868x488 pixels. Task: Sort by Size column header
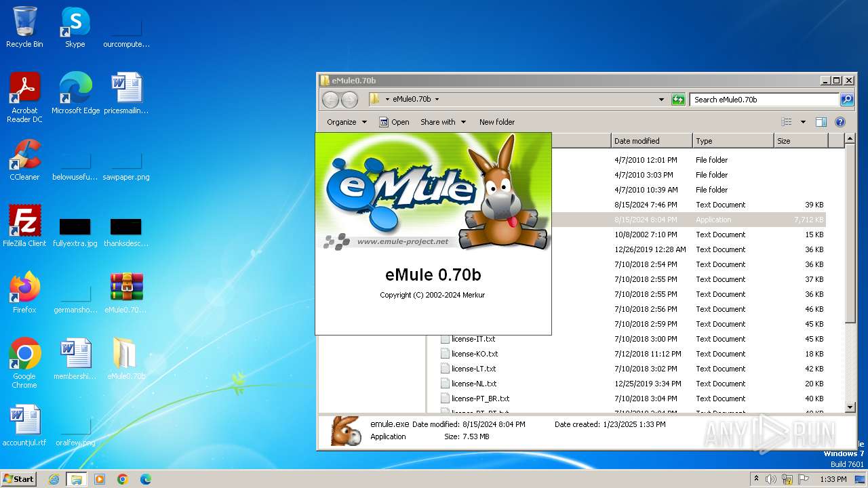coord(801,141)
